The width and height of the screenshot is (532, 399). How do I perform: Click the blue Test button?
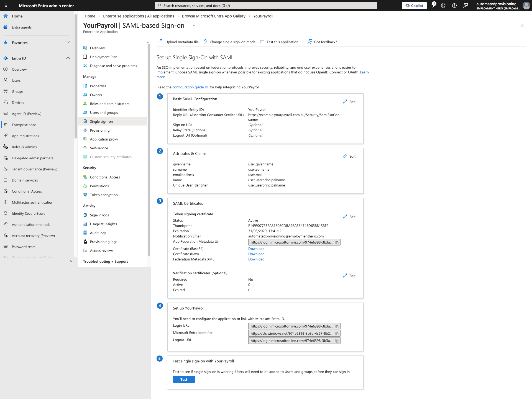(x=184, y=380)
